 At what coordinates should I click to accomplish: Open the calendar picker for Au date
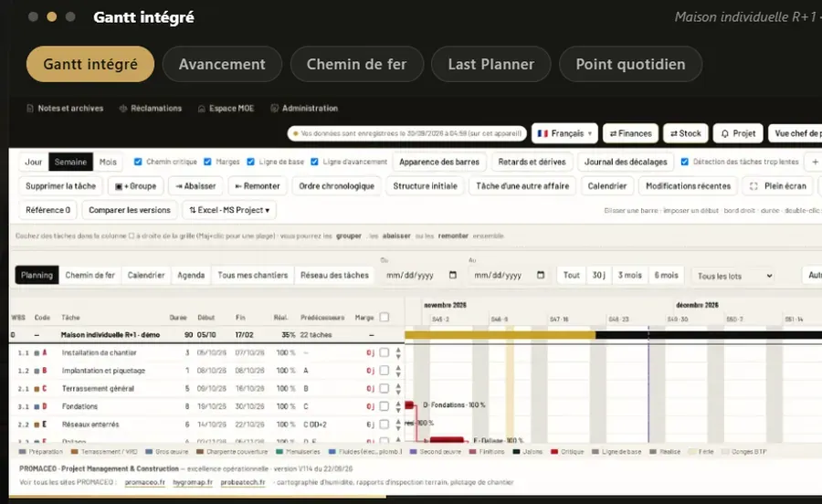tap(541, 275)
